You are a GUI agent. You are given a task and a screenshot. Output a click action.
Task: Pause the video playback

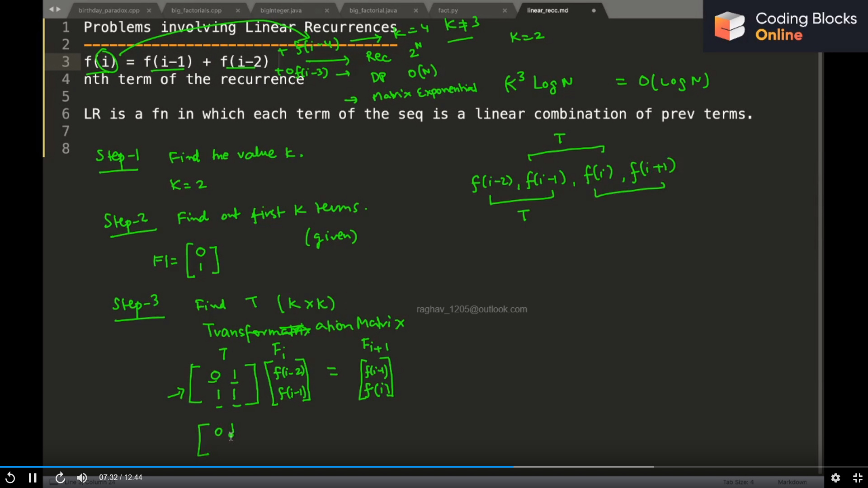(x=33, y=478)
